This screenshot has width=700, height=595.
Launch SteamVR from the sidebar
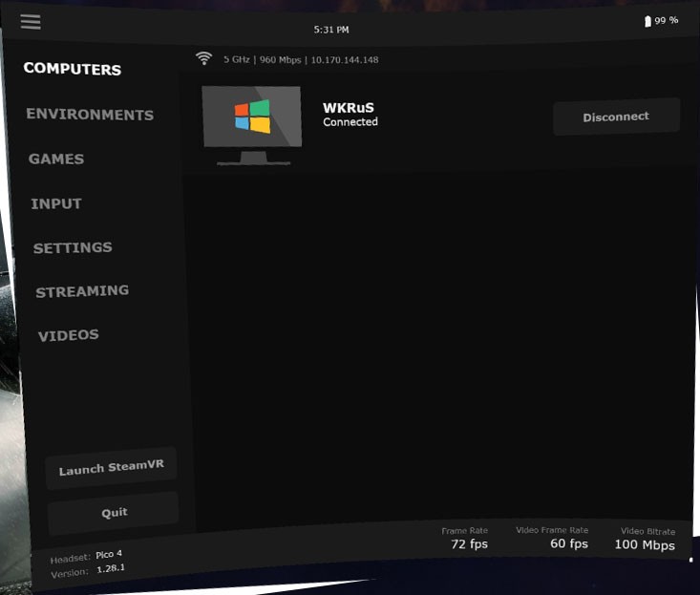click(112, 467)
